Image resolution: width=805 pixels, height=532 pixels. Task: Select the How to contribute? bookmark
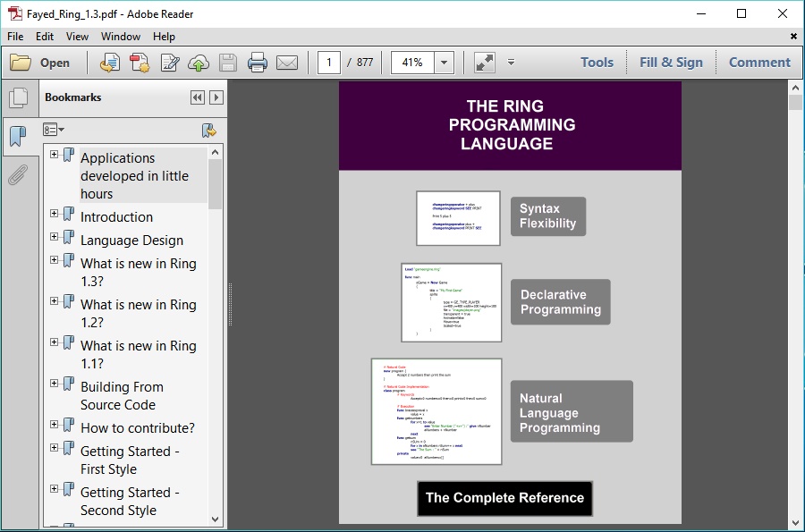point(138,428)
